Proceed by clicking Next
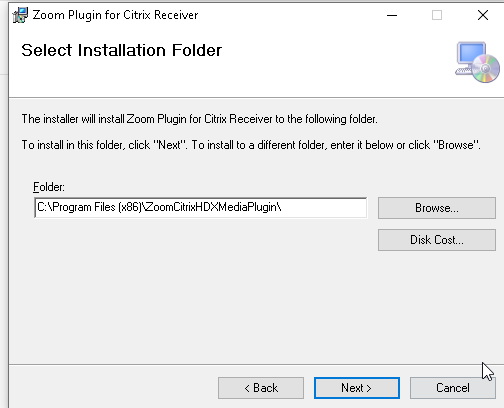The height and width of the screenshot is (408, 504). [x=357, y=388]
